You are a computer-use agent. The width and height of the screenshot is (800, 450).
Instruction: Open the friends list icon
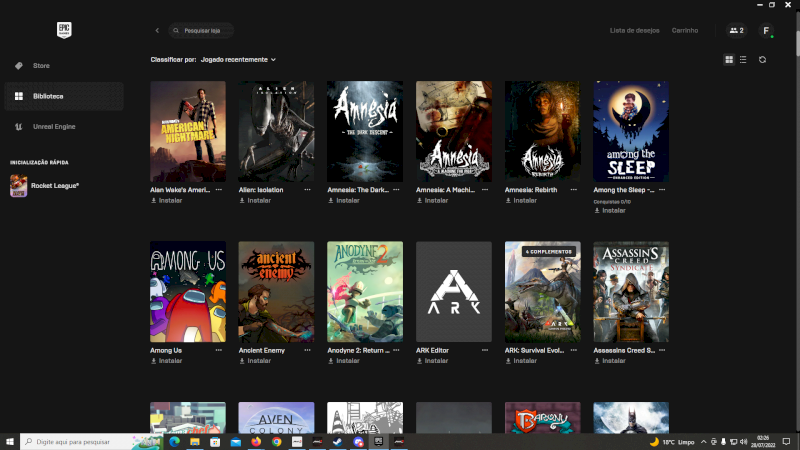click(736, 31)
